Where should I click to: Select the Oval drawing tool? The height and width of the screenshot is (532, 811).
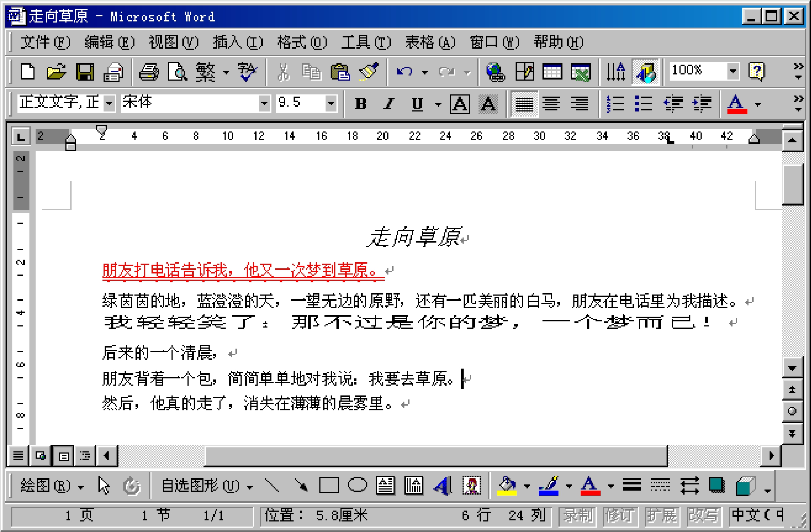pyautogui.click(x=358, y=486)
